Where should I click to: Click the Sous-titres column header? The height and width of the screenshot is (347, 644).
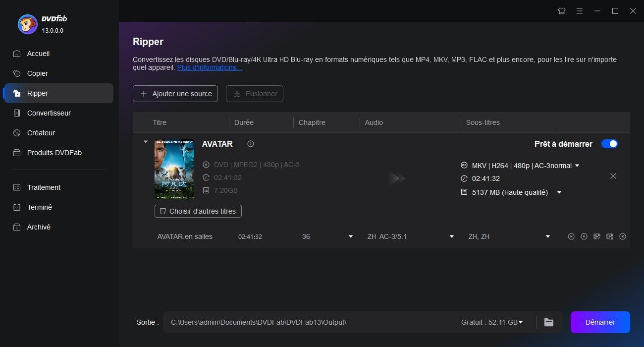pos(483,122)
